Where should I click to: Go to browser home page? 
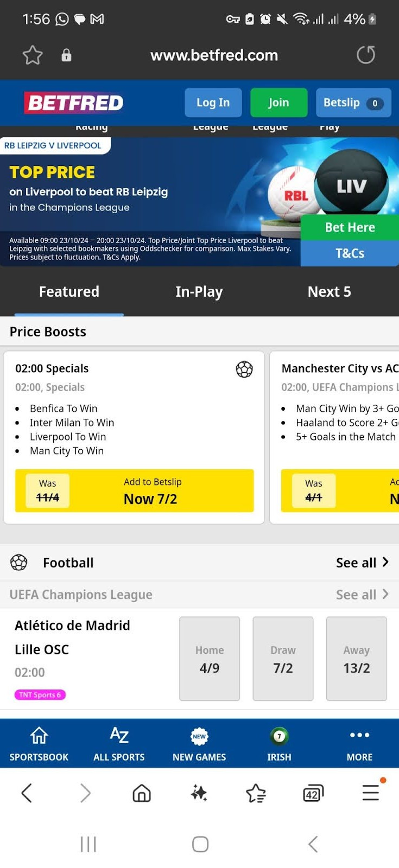click(142, 793)
